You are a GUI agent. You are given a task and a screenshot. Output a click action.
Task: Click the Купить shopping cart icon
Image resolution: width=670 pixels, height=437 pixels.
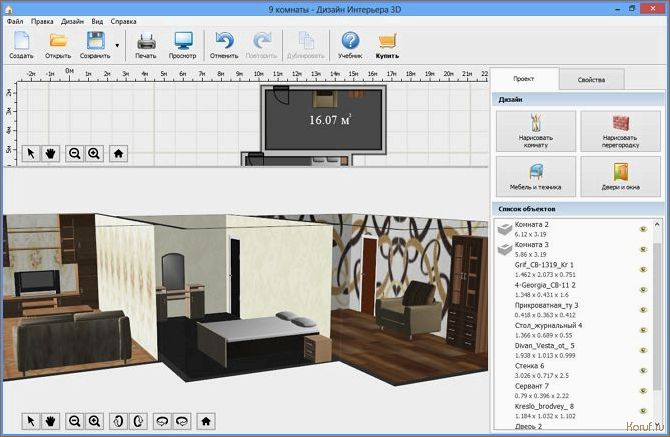tap(387, 42)
